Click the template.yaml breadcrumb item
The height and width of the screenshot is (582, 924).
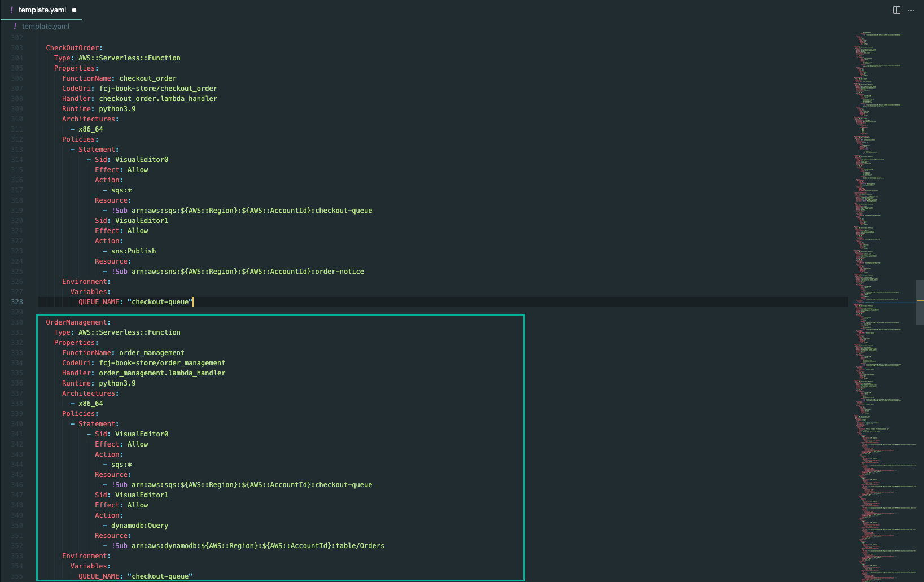[x=46, y=26]
